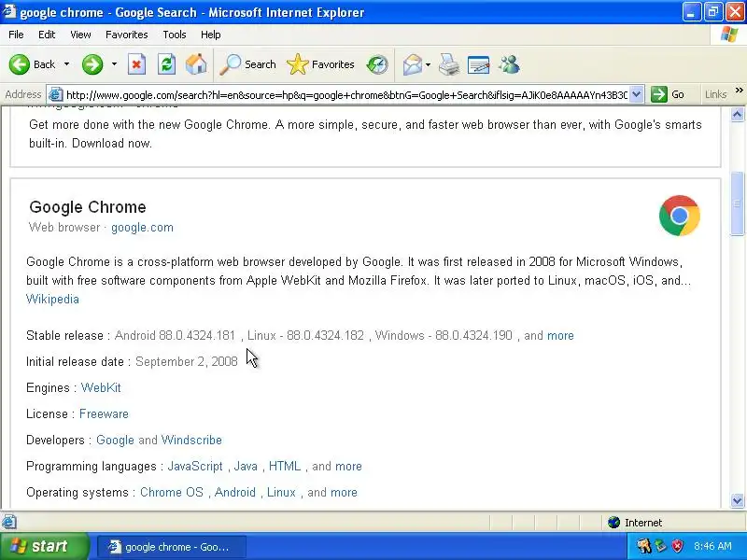
Task: Open the Freeware license link
Action: click(104, 413)
